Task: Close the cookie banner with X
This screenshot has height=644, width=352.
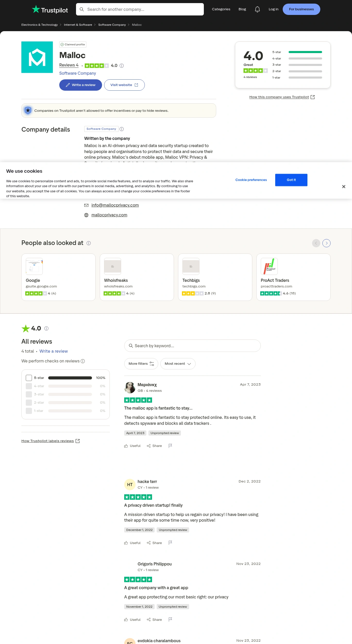Action: click(x=344, y=187)
